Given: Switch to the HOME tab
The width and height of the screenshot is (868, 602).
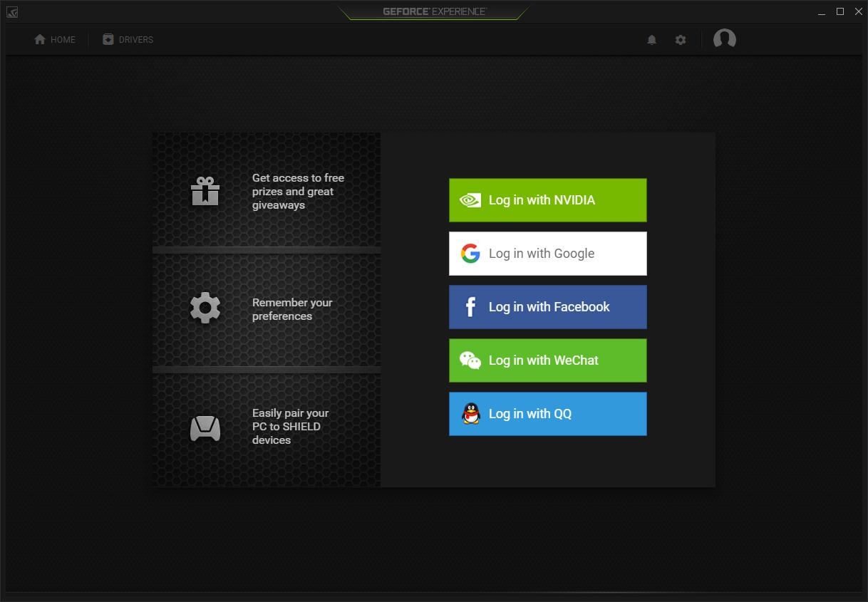Looking at the screenshot, I should click(x=55, y=39).
